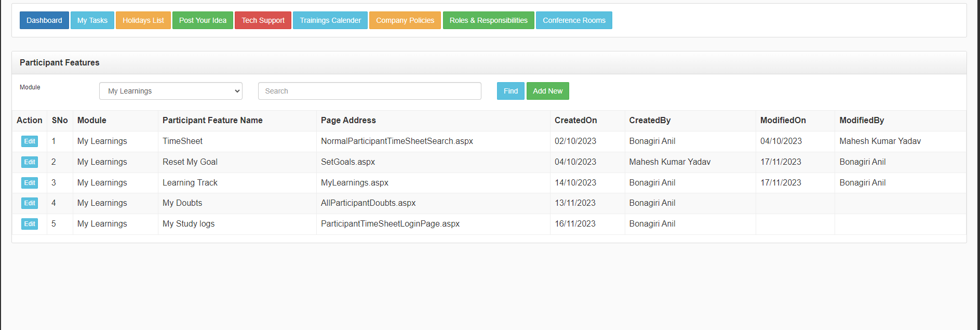Click Post Your Idea button
This screenshot has height=330, width=980.
pos(203,20)
